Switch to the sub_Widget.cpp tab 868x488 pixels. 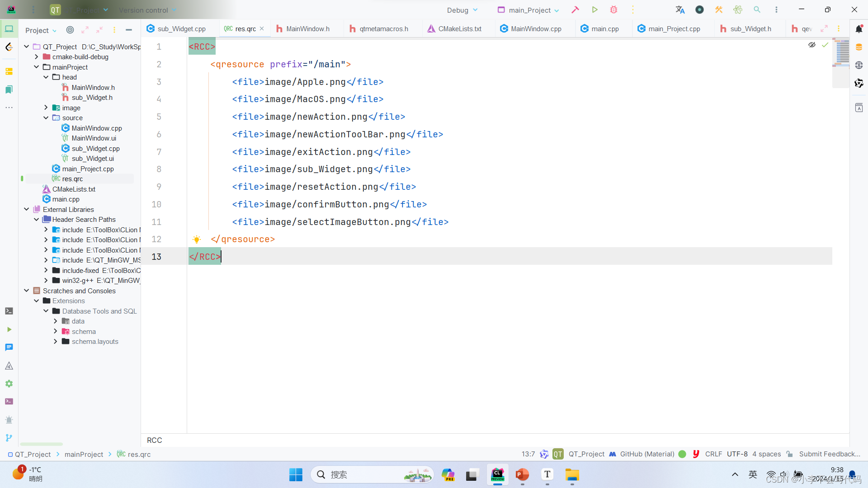(176, 29)
